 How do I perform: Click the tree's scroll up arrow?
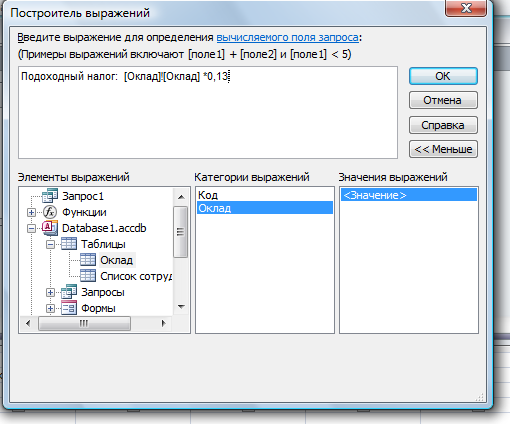(x=181, y=197)
